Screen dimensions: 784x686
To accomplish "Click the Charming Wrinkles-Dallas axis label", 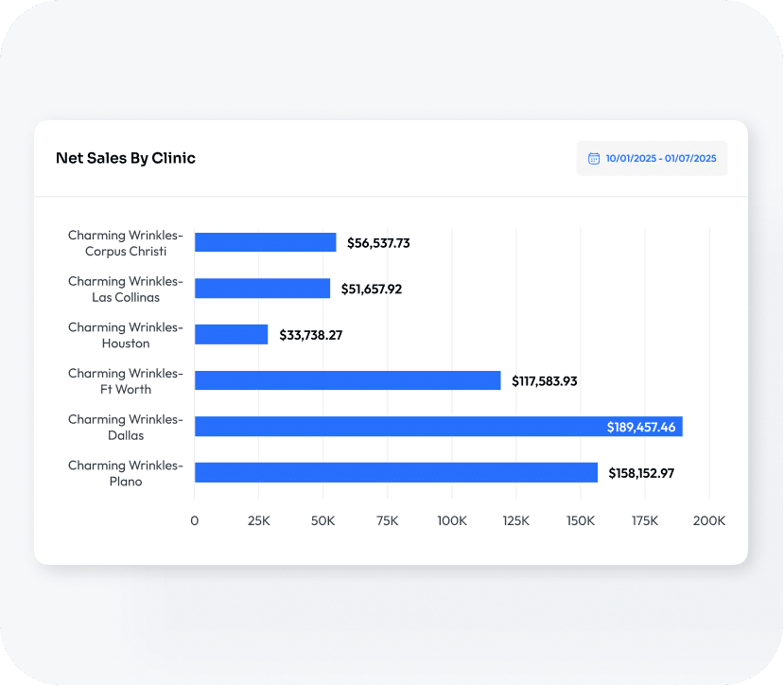I will tap(125, 427).
